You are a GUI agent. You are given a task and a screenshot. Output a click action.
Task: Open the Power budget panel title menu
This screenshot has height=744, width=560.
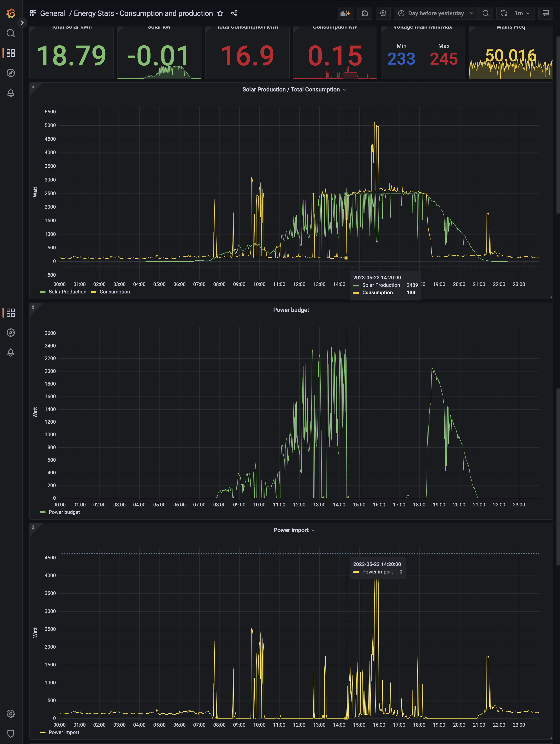[x=291, y=310]
